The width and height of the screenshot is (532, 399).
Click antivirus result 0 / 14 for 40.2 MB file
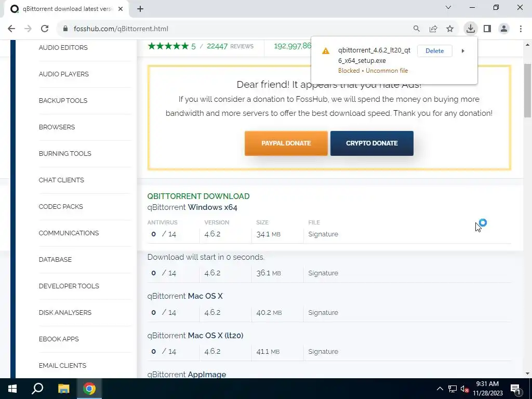pyautogui.click(x=164, y=312)
